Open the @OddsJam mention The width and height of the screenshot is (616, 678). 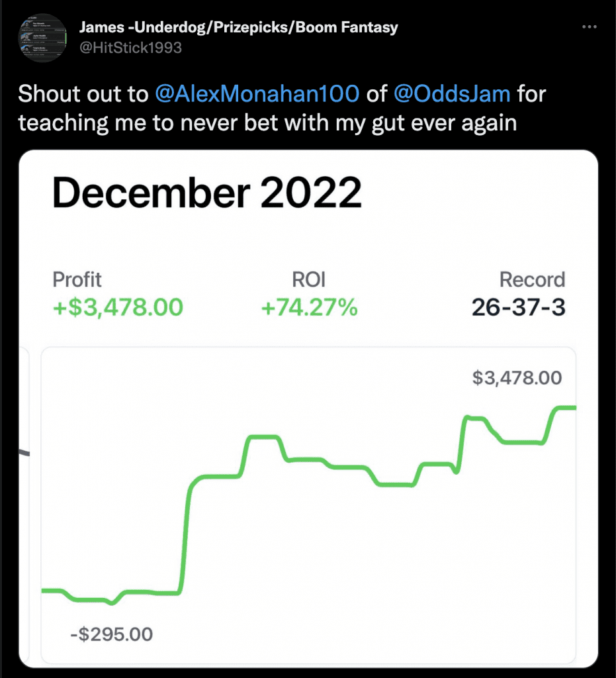pyautogui.click(x=452, y=94)
